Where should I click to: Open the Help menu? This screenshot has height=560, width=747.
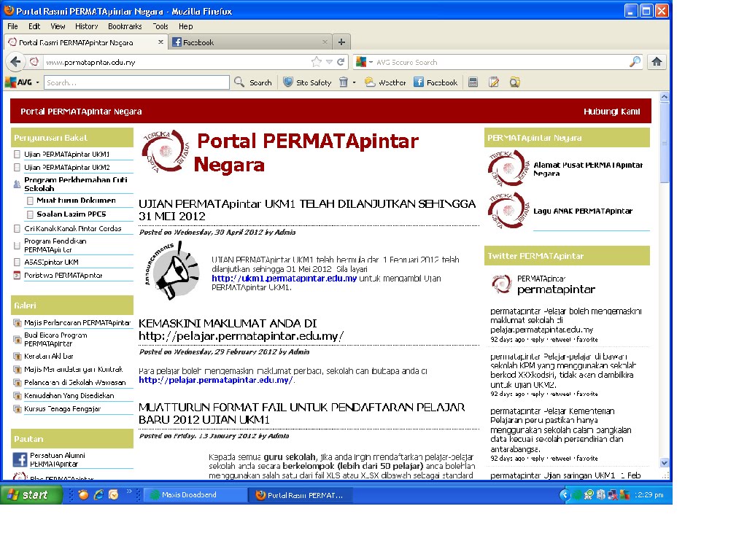point(186,26)
